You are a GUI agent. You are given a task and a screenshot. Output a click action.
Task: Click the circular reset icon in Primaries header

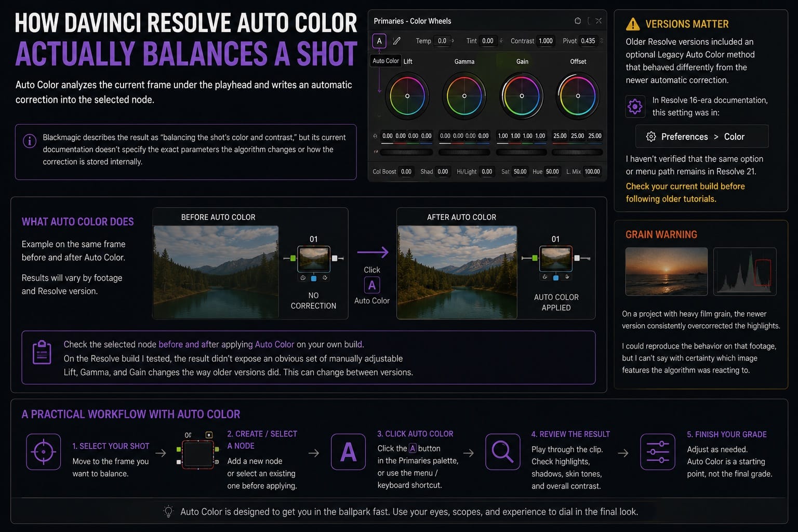578,21
